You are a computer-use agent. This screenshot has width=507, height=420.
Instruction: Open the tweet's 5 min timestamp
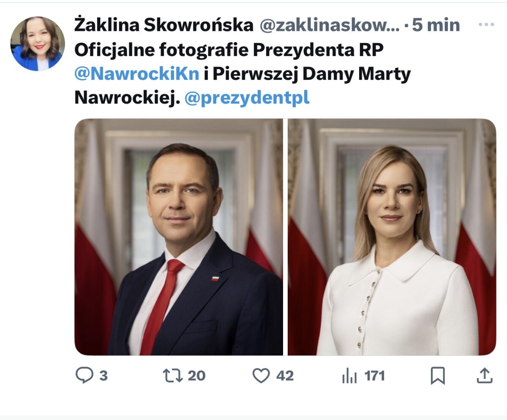(436, 25)
